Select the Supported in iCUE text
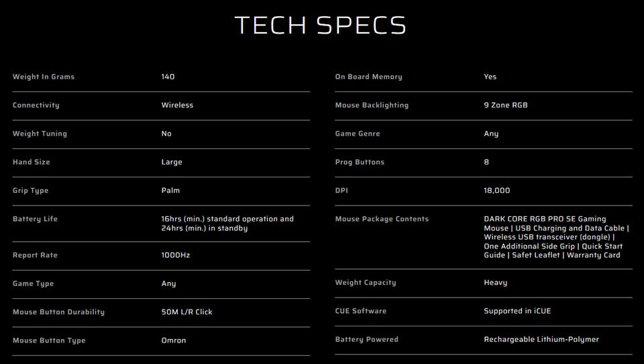Image resolution: width=644 pixels, height=364 pixels. [517, 311]
